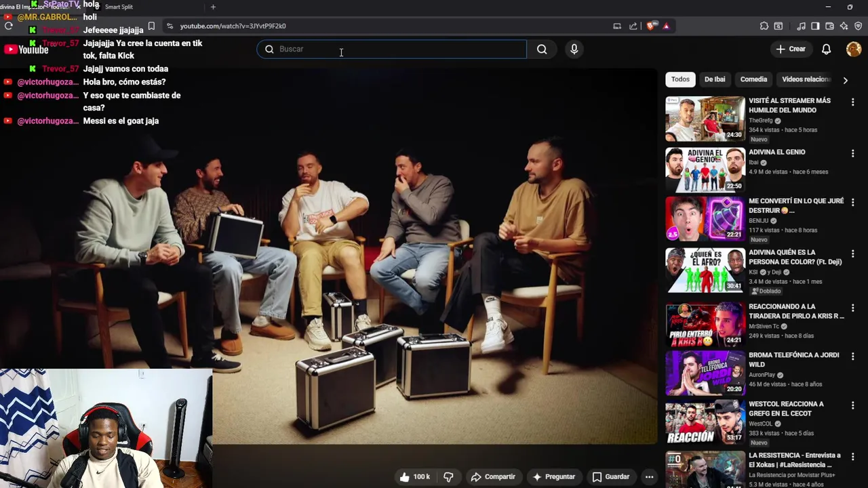Reload the page with the refresh icon
Viewport: 868px width, 488px height.
click(8, 26)
